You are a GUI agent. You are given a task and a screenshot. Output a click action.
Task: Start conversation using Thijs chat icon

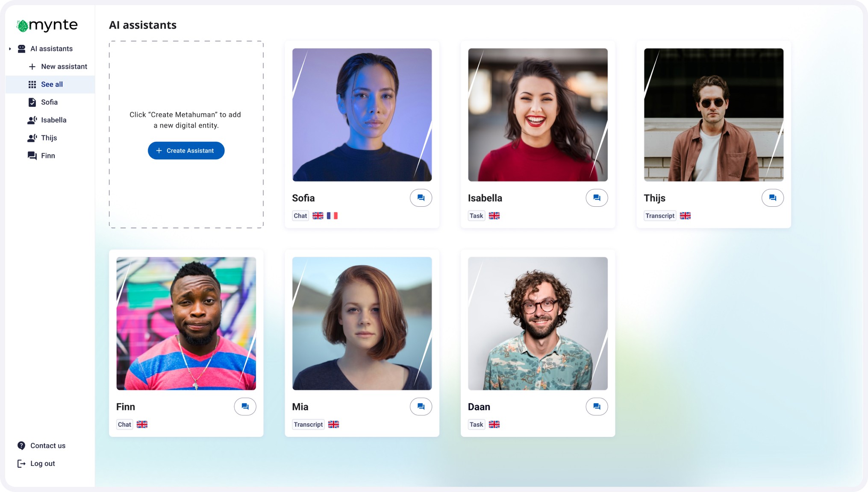click(x=772, y=198)
